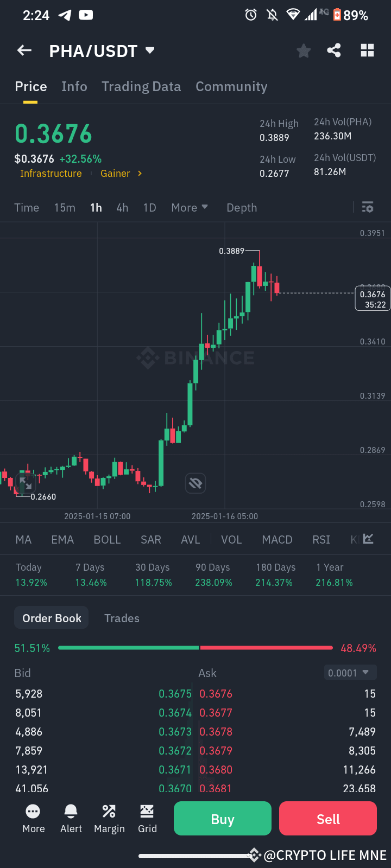Favorite PHA/USDT using the star icon
This screenshot has height=868, width=391.
[x=303, y=50]
